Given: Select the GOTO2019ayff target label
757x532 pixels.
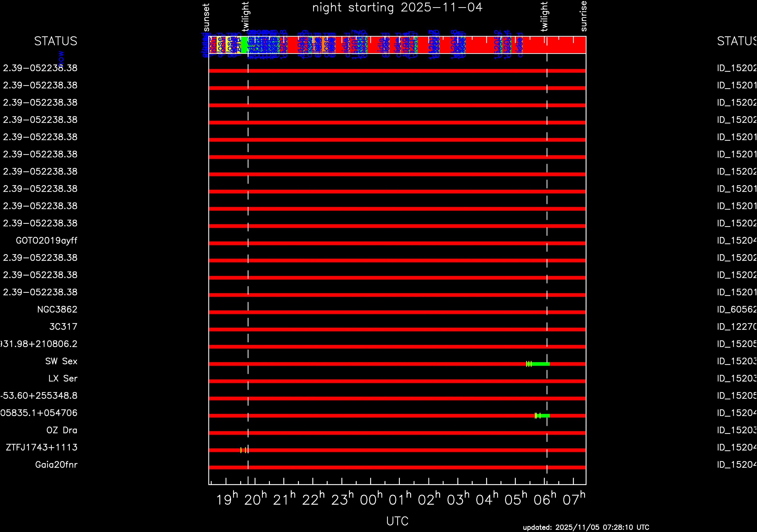Looking at the screenshot, I should click(47, 240).
